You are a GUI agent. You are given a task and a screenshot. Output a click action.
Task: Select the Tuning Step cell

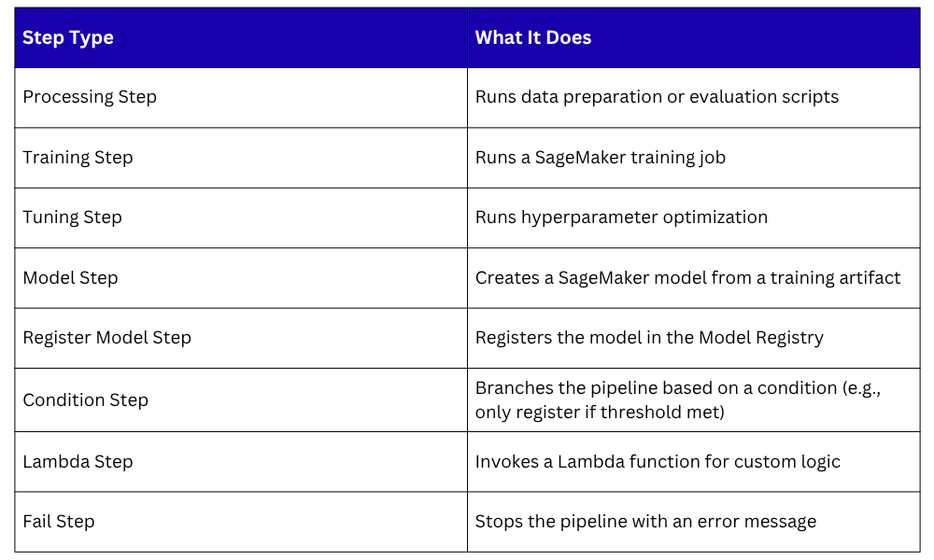(72, 217)
